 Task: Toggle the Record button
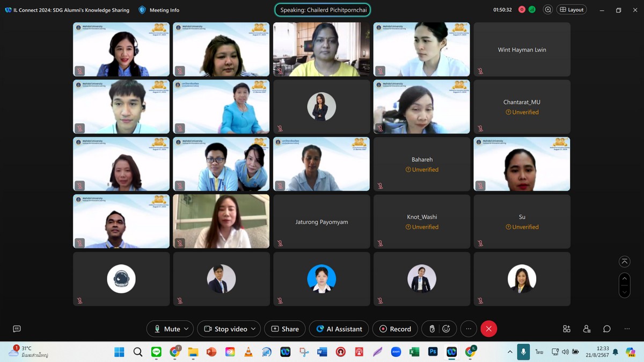[395, 329]
